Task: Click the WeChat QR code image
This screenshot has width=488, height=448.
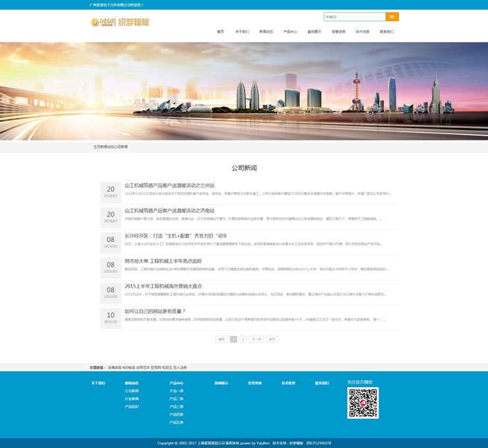Action: pyautogui.click(x=363, y=402)
